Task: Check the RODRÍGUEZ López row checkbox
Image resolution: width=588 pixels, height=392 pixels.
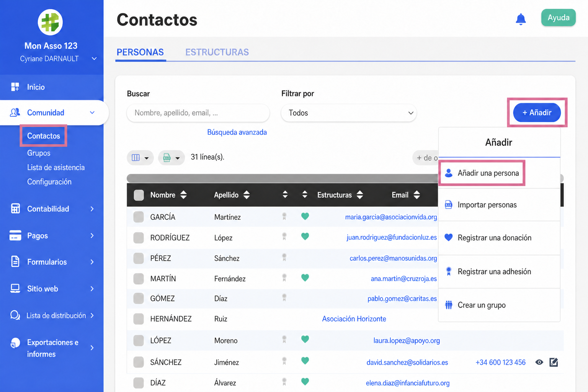Action: 139,238
